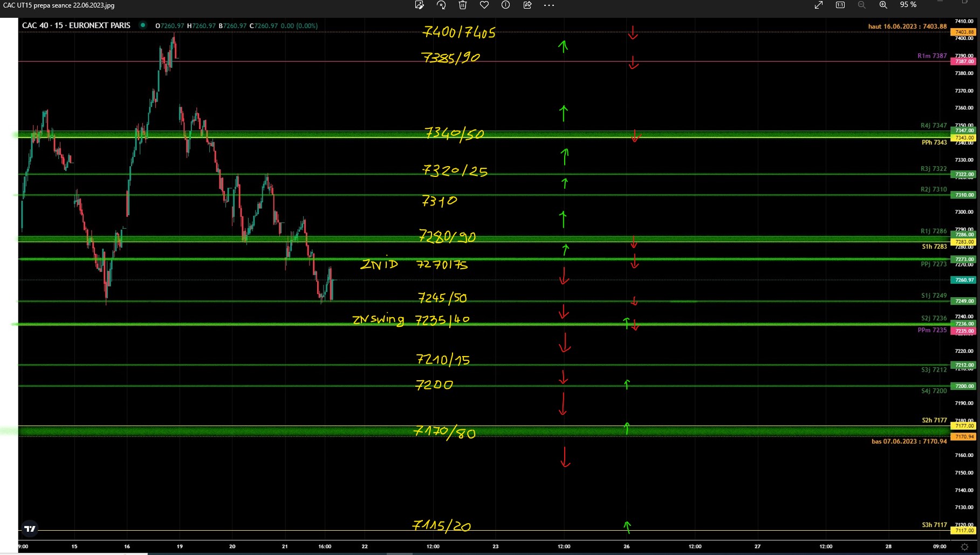Viewport: 980px width, 555px height.
Task: Click the 'R2j 7310' label
Action: tap(934, 189)
